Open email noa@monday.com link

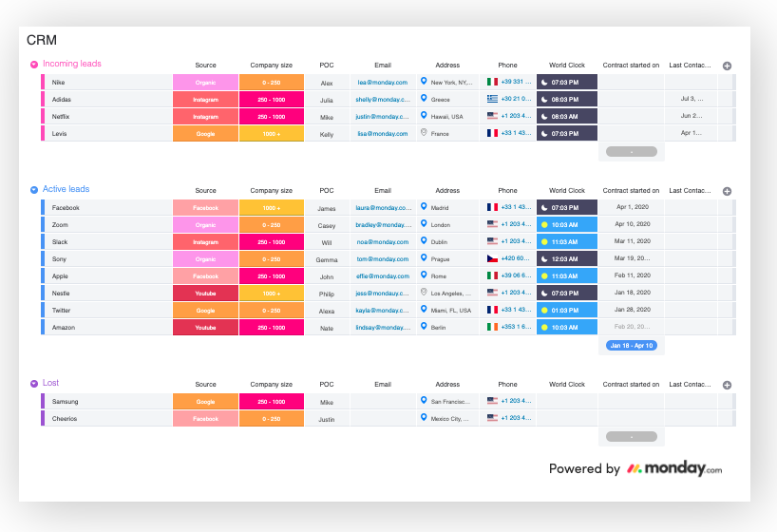point(383,242)
